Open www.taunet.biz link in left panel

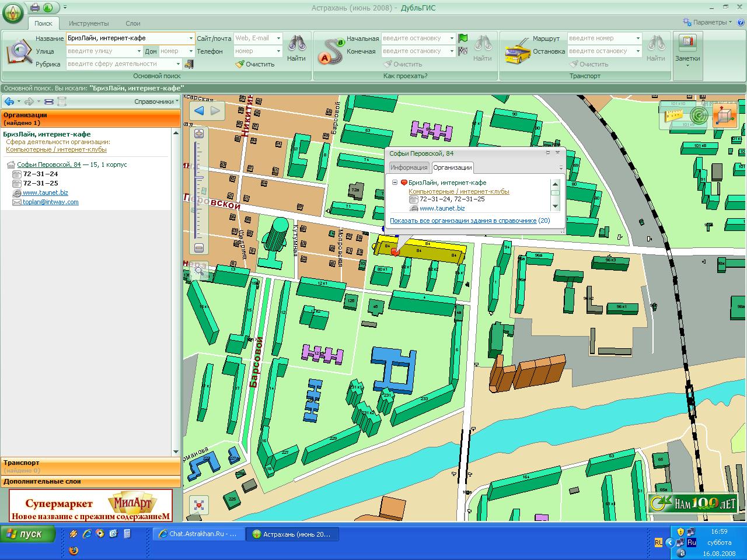point(46,192)
